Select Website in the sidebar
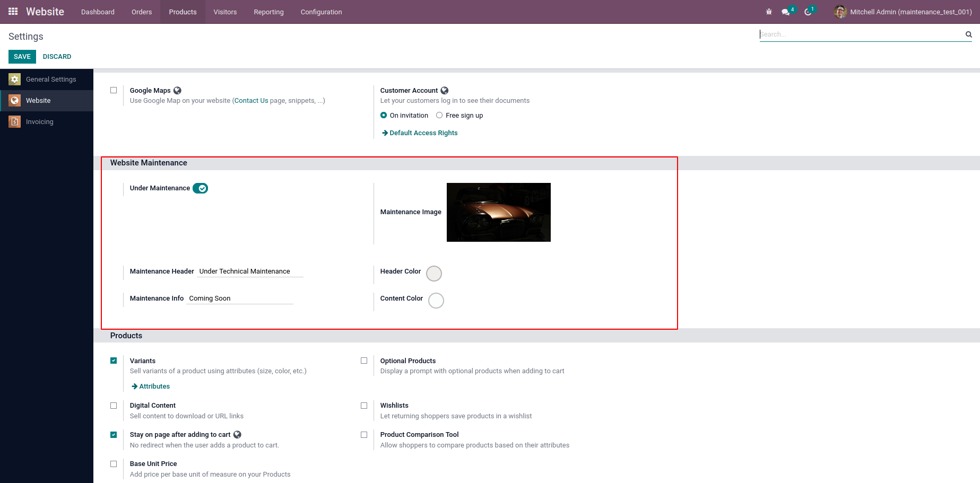Image resolution: width=980 pixels, height=483 pixels. [x=47, y=101]
